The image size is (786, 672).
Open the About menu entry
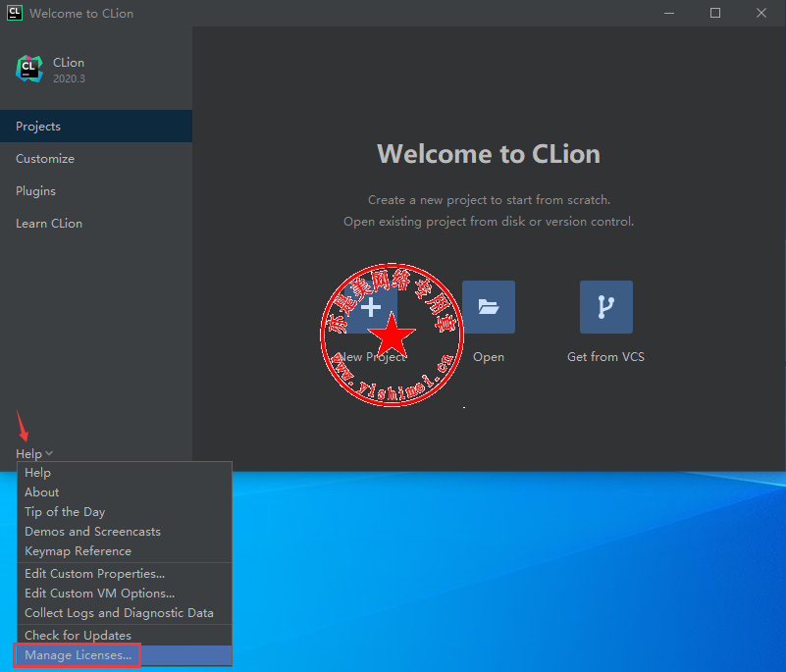pyautogui.click(x=125, y=492)
